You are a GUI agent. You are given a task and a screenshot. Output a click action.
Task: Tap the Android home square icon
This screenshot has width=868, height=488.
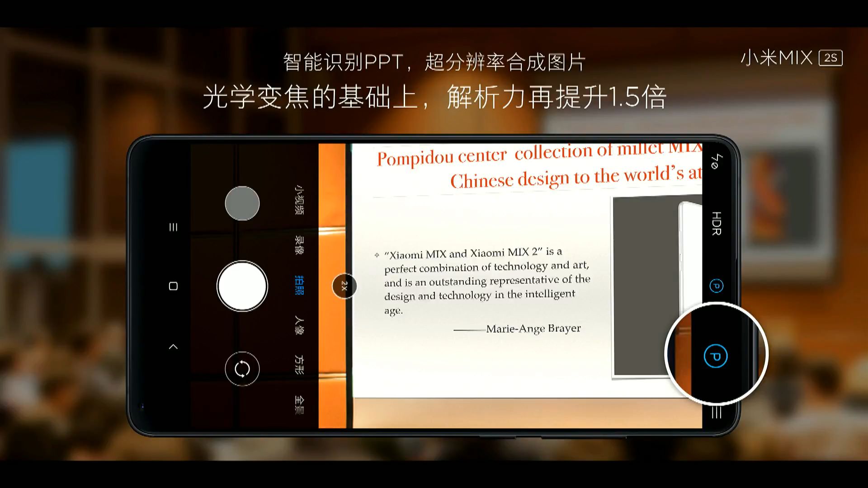click(173, 286)
